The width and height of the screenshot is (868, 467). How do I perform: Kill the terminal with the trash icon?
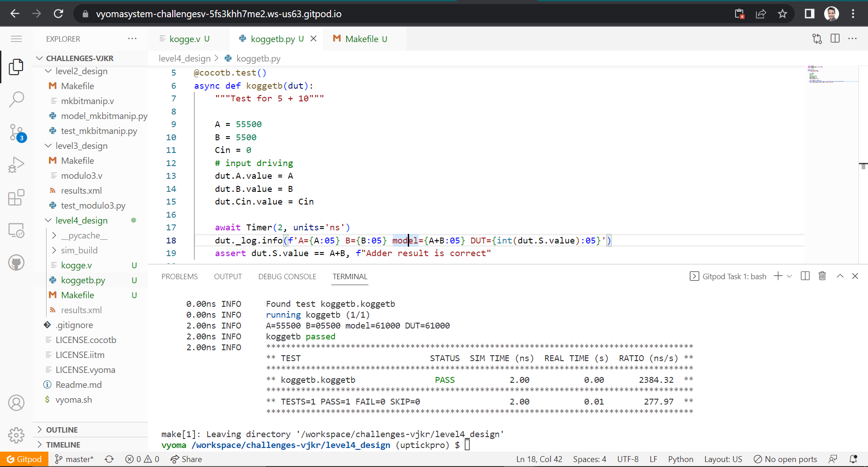[821, 276]
